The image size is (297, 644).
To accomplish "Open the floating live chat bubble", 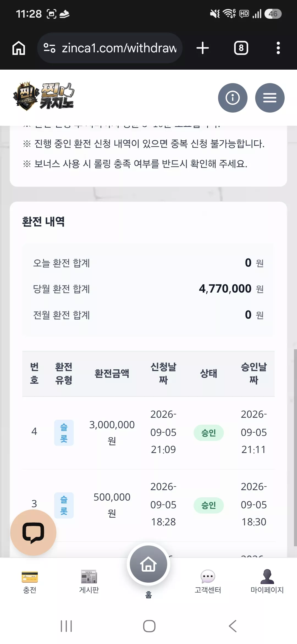I will 33,533.
